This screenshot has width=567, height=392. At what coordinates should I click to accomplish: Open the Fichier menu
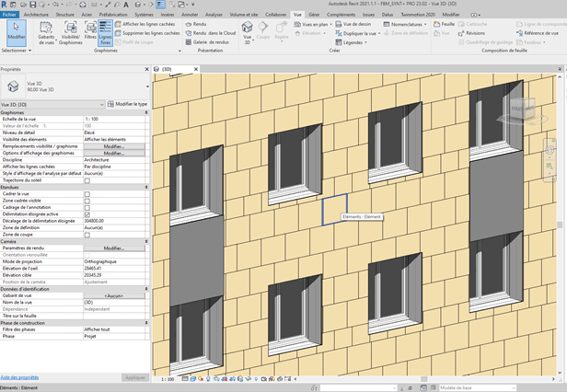(10, 16)
